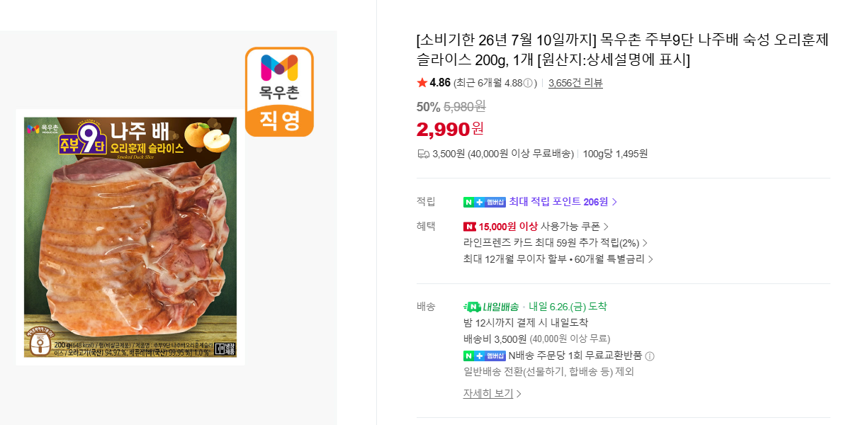Click the red N coupon icon
Image resolution: width=868 pixels, height=425 pixels.
(x=469, y=227)
